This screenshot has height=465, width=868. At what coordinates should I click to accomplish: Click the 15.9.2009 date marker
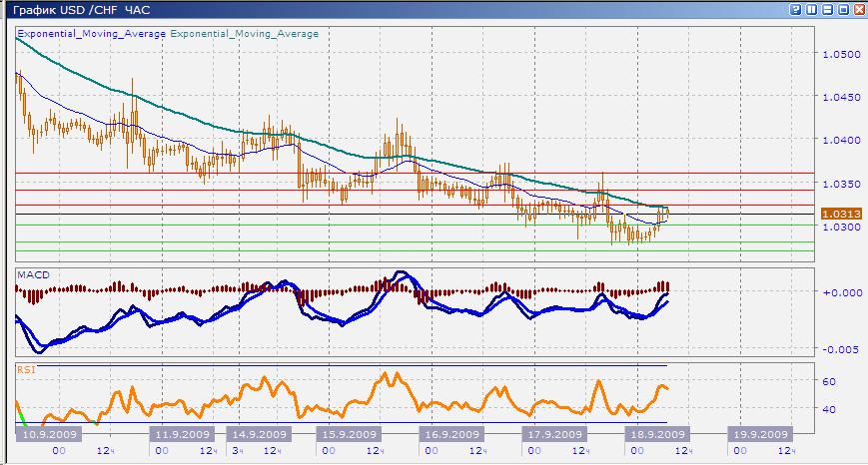[x=348, y=435]
